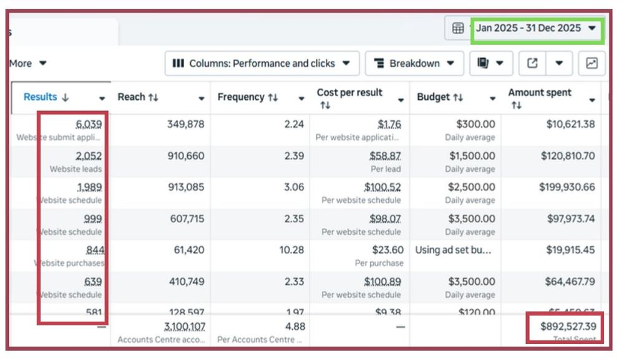Open Amount spent column options arrow
The width and height of the screenshot is (624, 364).
592,100
